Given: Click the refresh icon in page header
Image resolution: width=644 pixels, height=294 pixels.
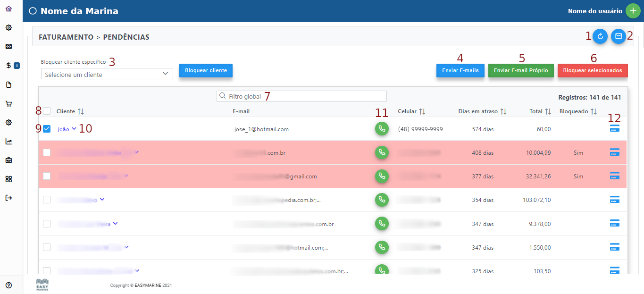Looking at the screenshot, I should click(x=600, y=36).
